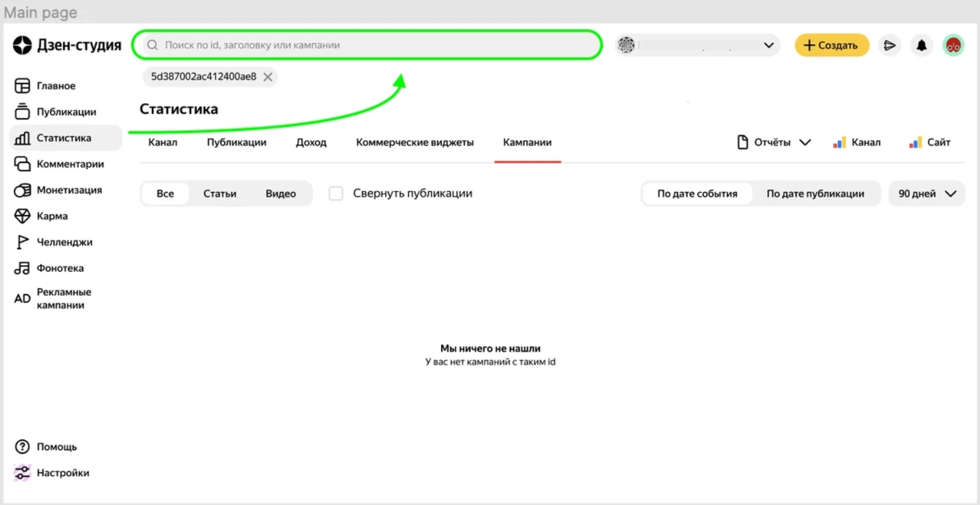Expand the channel selector dropdown
The image size is (980, 505).
click(x=697, y=45)
